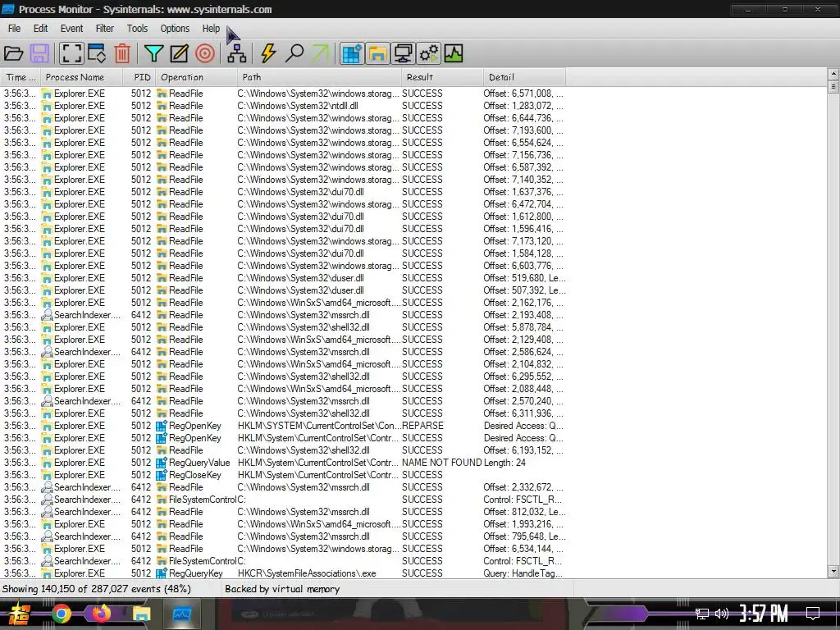Toggle Show Network Activity icon

point(403,53)
